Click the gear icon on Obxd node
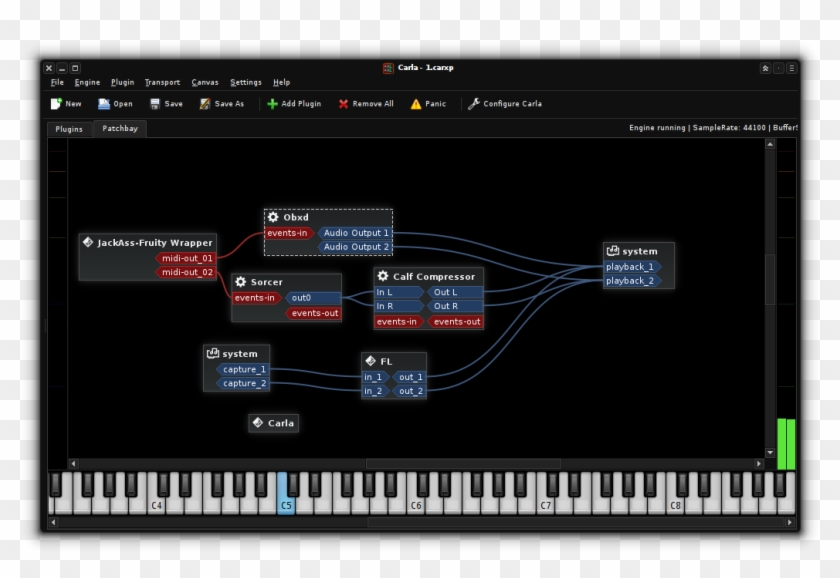Screen dimensions: 840x578 point(273,218)
